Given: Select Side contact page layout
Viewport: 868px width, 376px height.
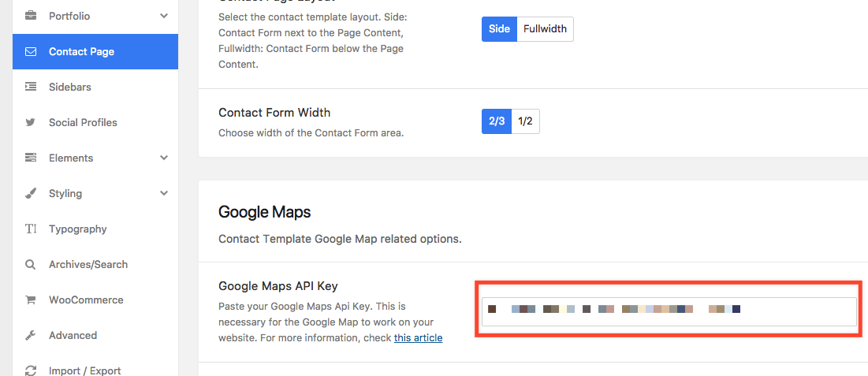Looking at the screenshot, I should tap(499, 29).
